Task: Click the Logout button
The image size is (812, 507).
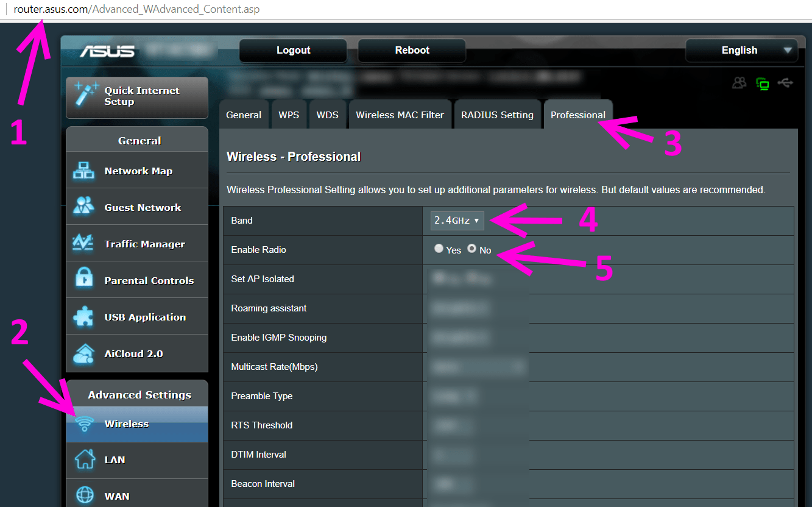Action: [293, 51]
